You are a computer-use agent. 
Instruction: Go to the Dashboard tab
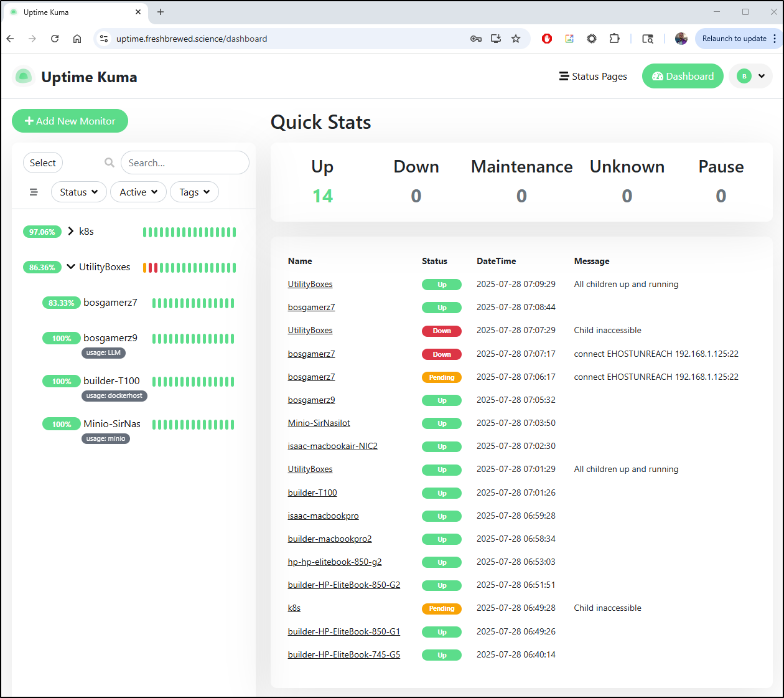683,76
